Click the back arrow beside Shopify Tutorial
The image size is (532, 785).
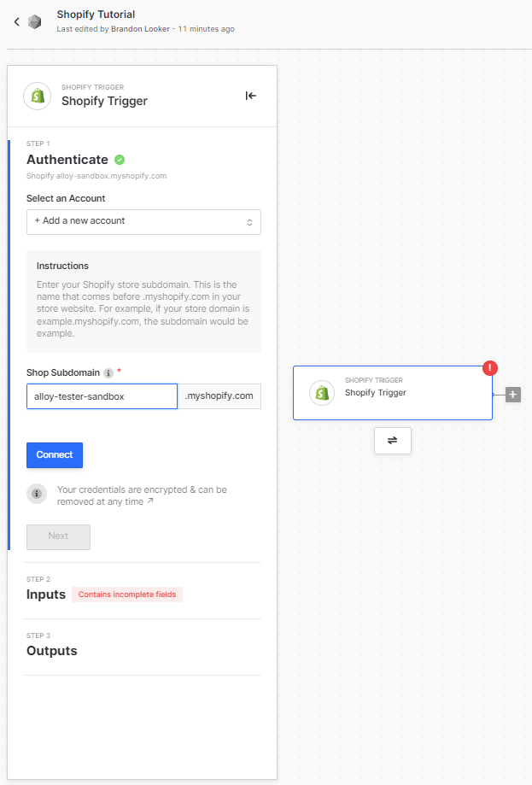[x=16, y=21]
